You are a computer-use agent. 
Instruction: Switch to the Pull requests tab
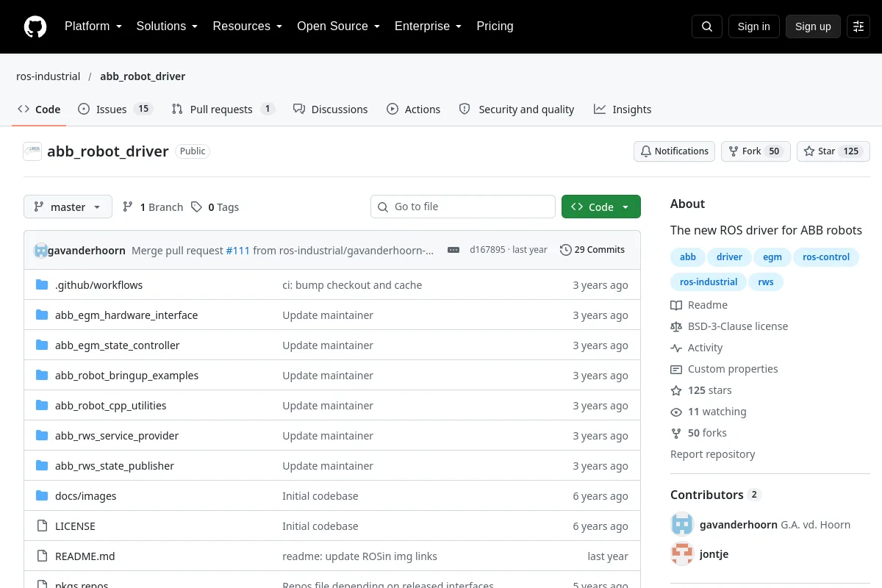(x=223, y=110)
